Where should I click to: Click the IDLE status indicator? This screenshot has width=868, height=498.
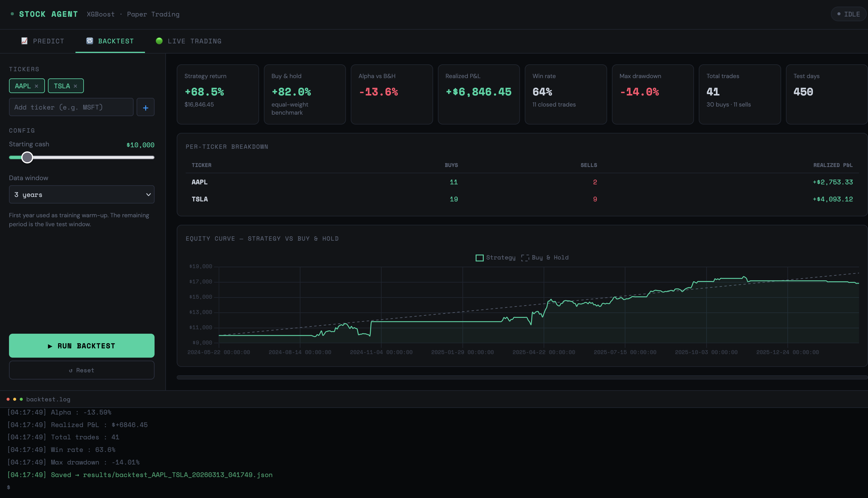coord(849,14)
